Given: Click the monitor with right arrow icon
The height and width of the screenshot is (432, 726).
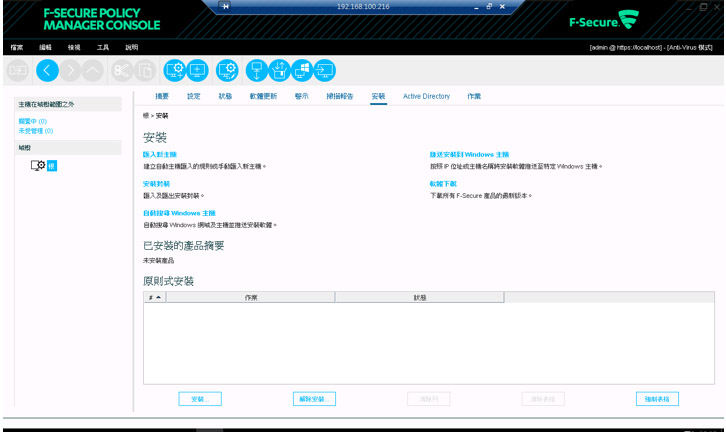Looking at the screenshot, I should coord(325,71).
